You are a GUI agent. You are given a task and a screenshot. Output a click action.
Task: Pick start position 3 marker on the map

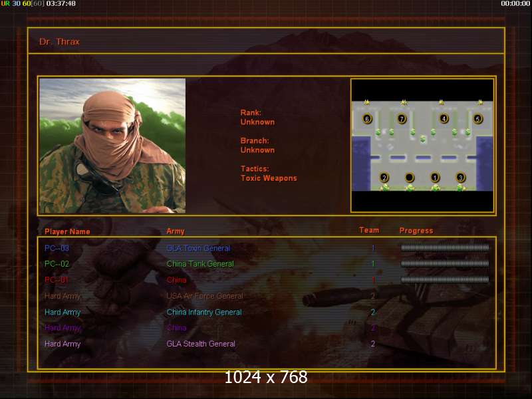(460, 178)
